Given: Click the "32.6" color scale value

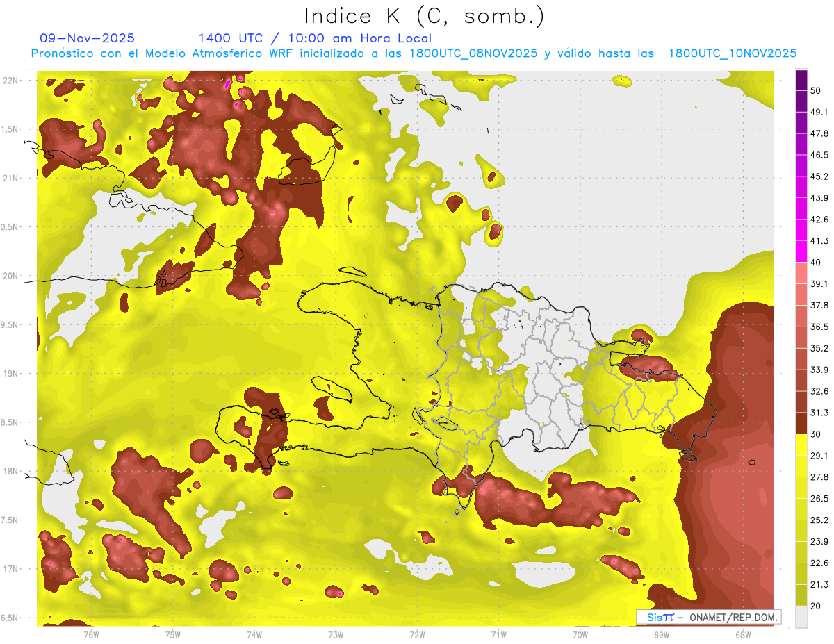Looking at the screenshot, I should point(819,391).
